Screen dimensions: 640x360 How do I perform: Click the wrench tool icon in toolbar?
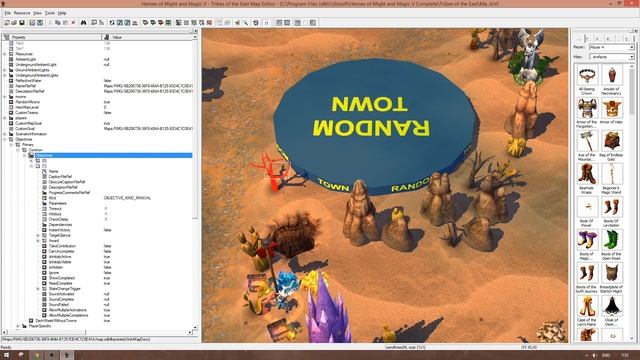coord(246,23)
